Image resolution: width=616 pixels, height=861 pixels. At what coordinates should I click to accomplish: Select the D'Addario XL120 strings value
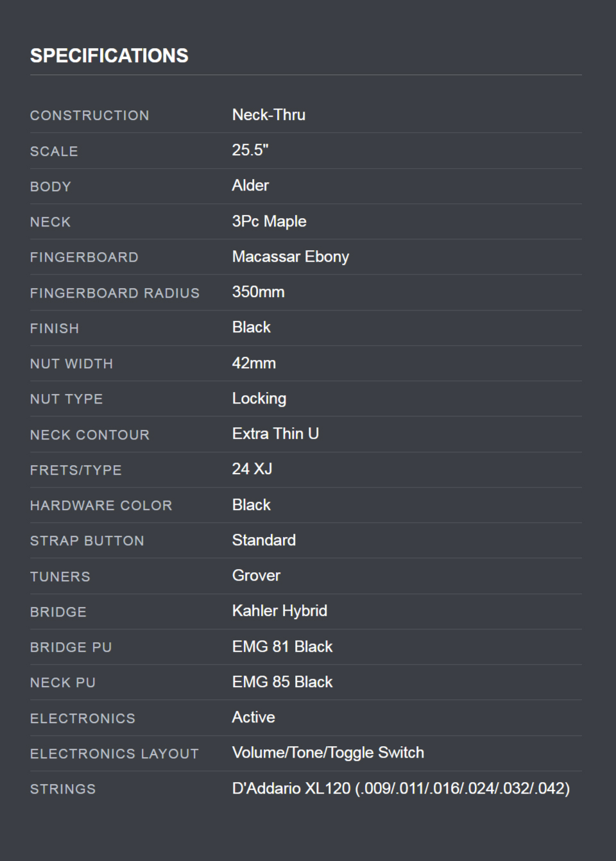click(400, 789)
